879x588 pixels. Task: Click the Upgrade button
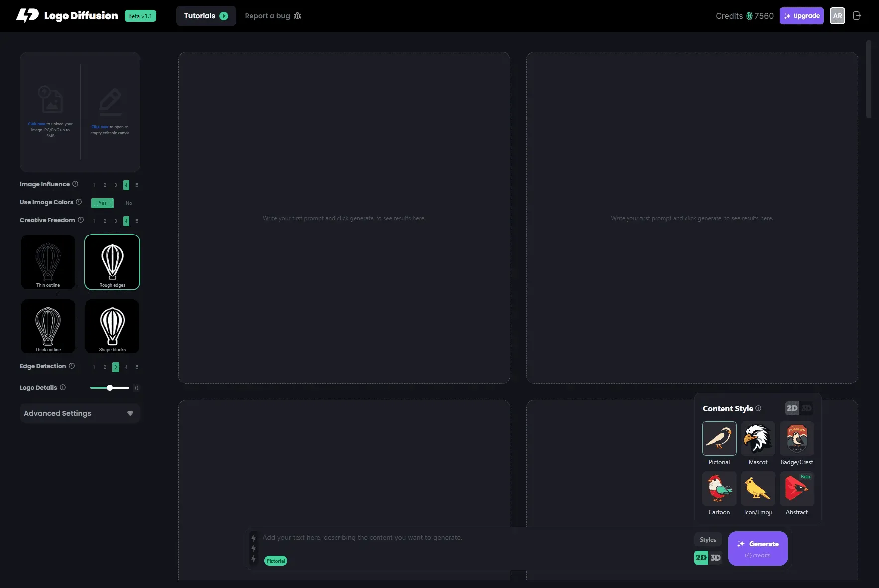[801, 16]
